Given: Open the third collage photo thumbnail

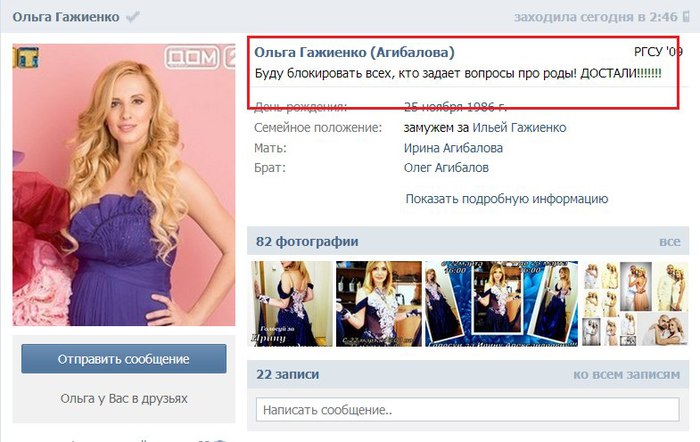Looking at the screenshot, I should pos(501,304).
